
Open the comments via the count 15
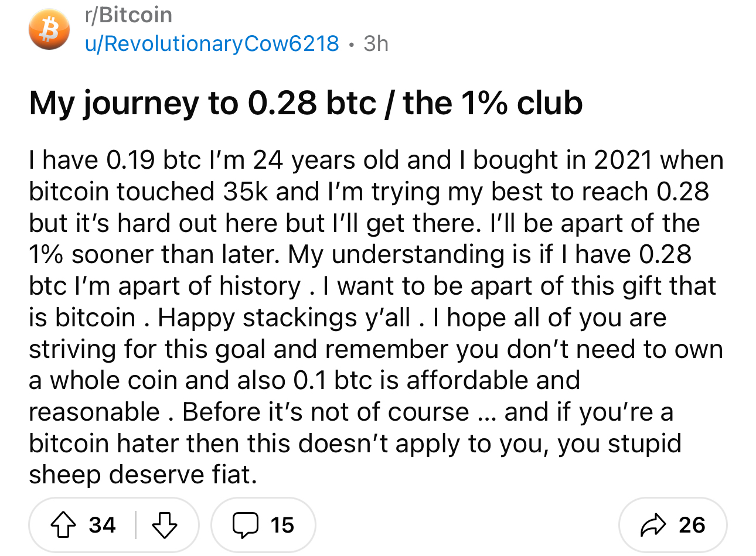(x=282, y=525)
